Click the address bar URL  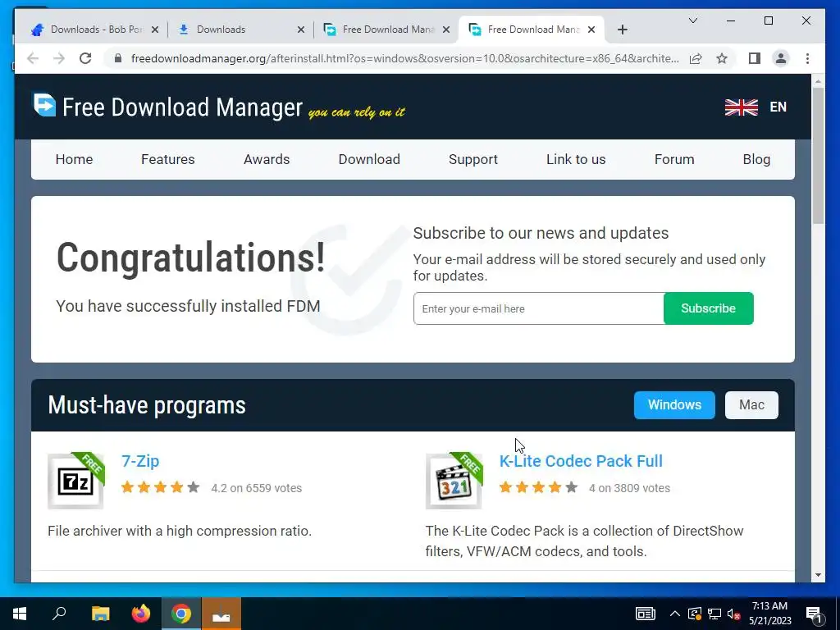click(x=404, y=58)
